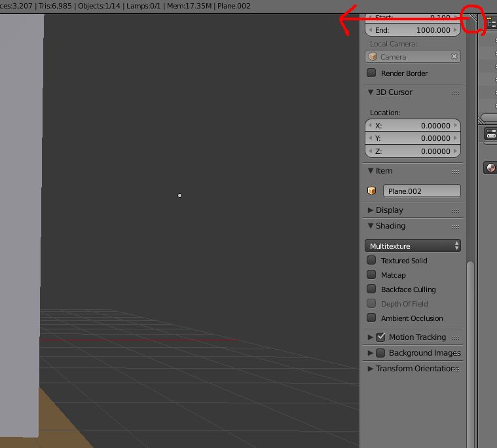Enable Backface Culling

click(x=371, y=289)
